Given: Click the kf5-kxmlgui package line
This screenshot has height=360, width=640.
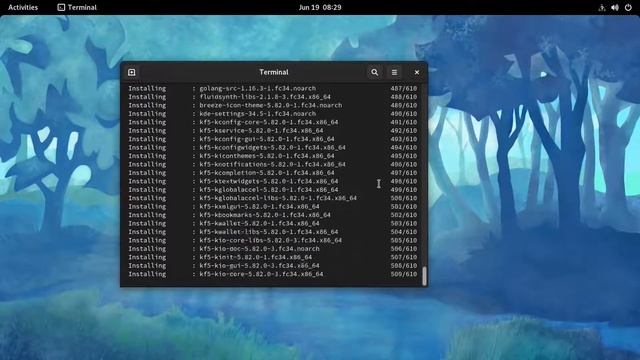Looking at the screenshot, I should coord(273,207).
